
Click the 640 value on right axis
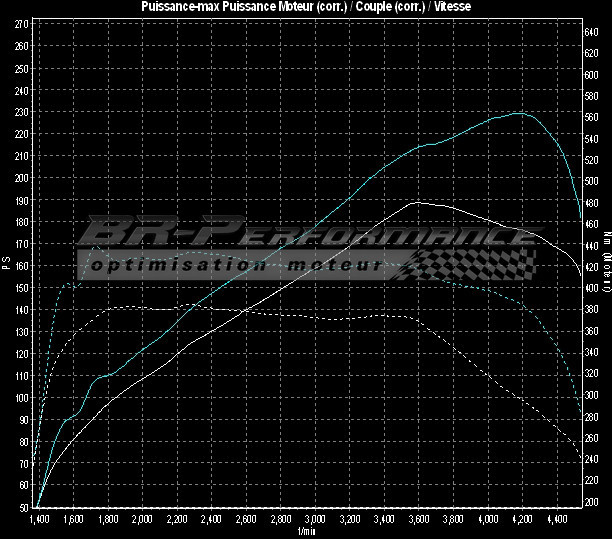click(592, 32)
